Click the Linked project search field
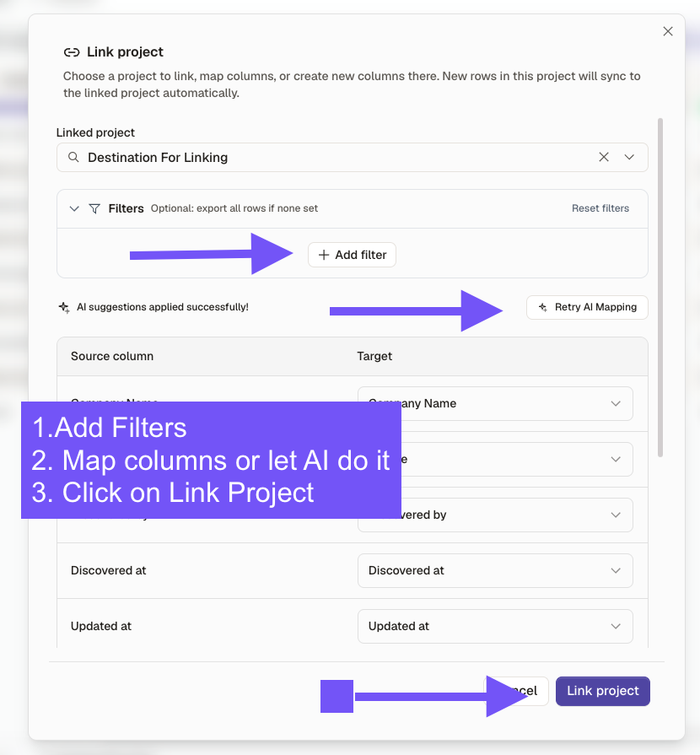 (352, 157)
